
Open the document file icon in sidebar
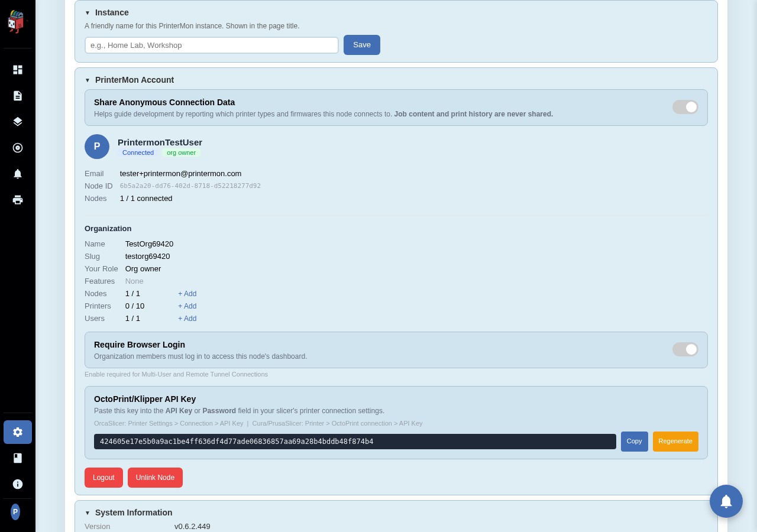[18, 96]
